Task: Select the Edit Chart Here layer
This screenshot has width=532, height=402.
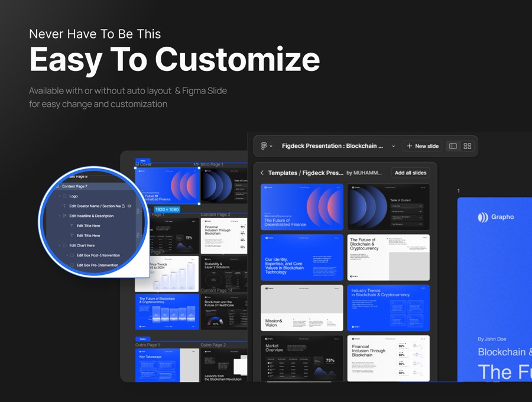Action: click(82, 245)
